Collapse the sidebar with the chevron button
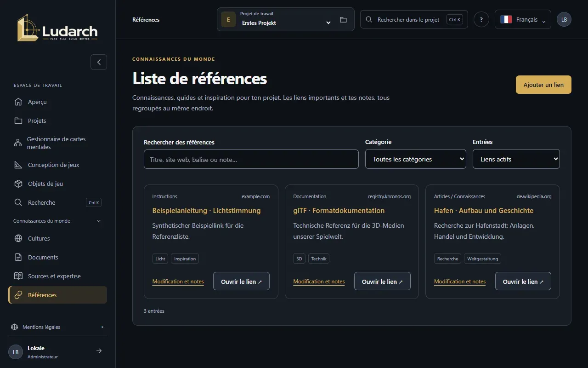Image resolution: width=588 pixels, height=368 pixels. point(99,62)
